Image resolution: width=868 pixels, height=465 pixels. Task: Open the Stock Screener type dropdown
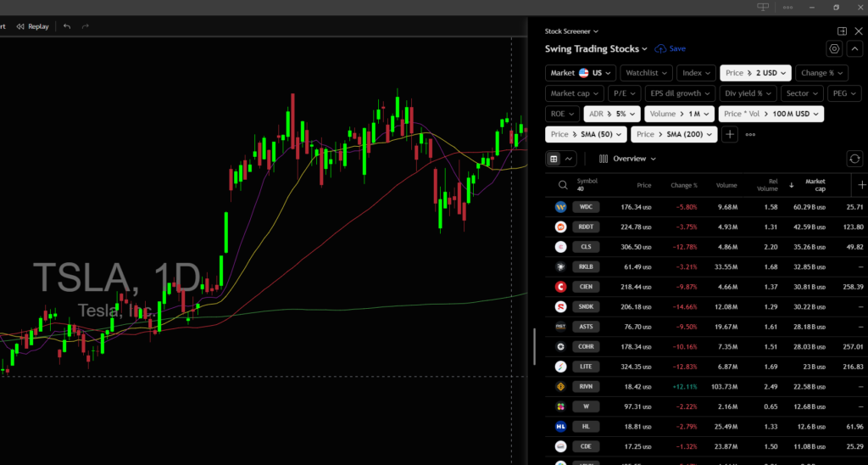pyautogui.click(x=571, y=31)
